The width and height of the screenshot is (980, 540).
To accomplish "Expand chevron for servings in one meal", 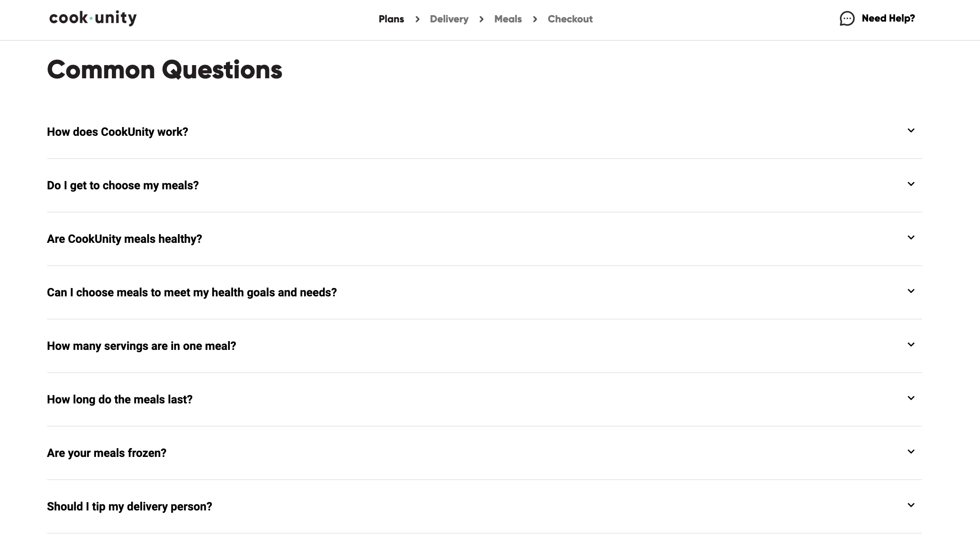I will pyautogui.click(x=911, y=345).
